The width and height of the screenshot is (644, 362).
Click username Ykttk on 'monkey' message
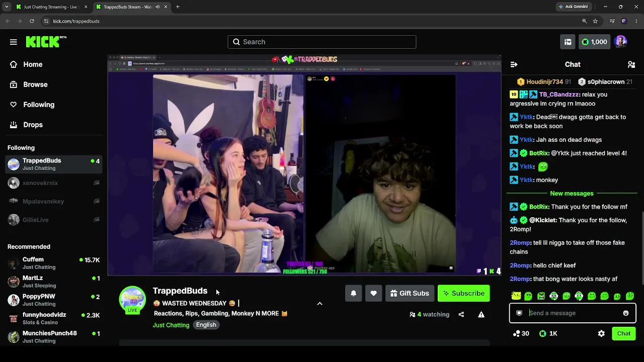pos(527,180)
